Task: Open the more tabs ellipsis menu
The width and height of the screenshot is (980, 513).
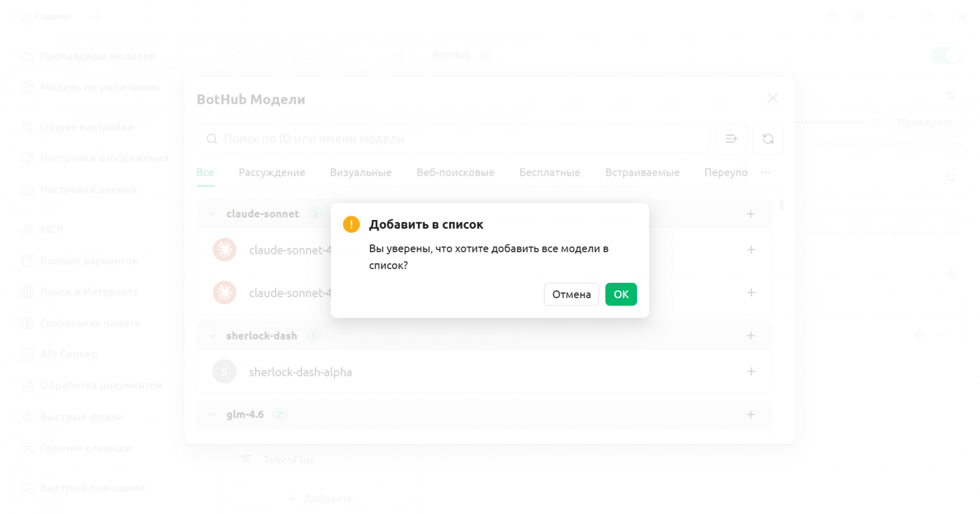Action: click(x=766, y=172)
